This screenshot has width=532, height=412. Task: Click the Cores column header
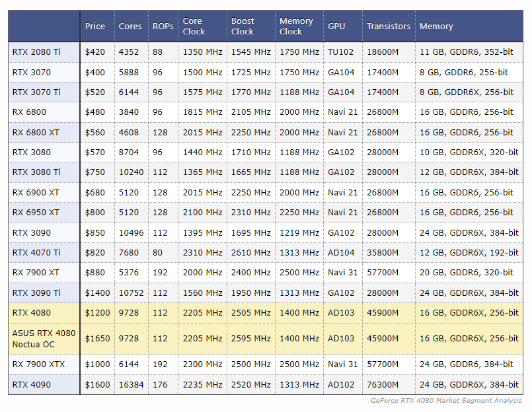pos(130,26)
